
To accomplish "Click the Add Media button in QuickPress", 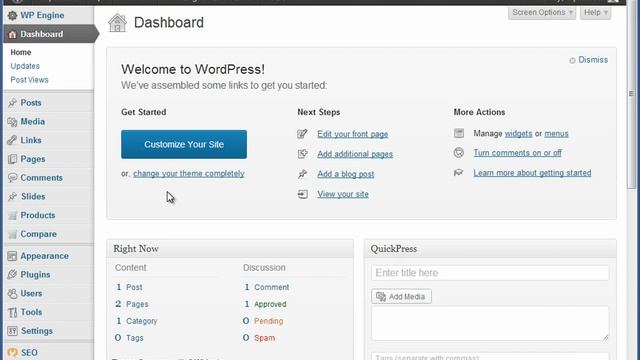I will point(401,296).
